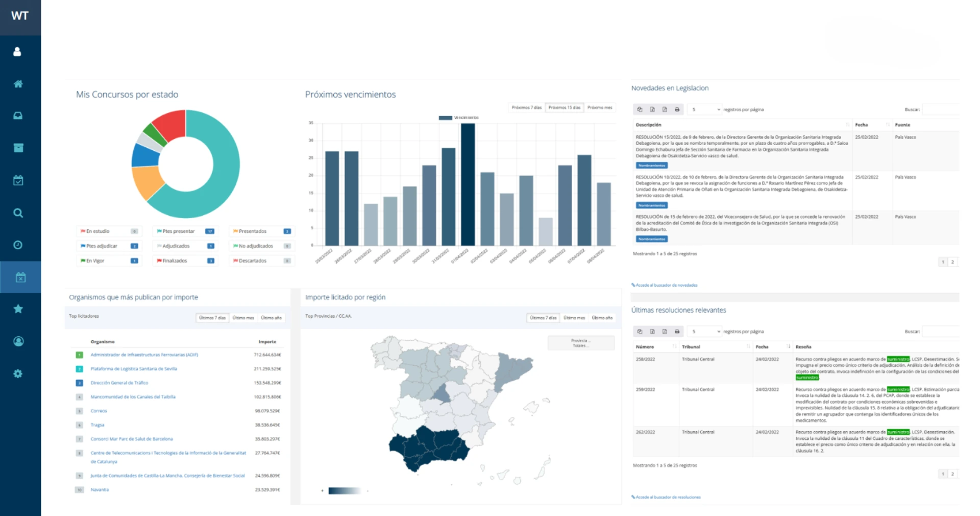
Task: Click the map color gradient legend bar
Action: (x=344, y=491)
